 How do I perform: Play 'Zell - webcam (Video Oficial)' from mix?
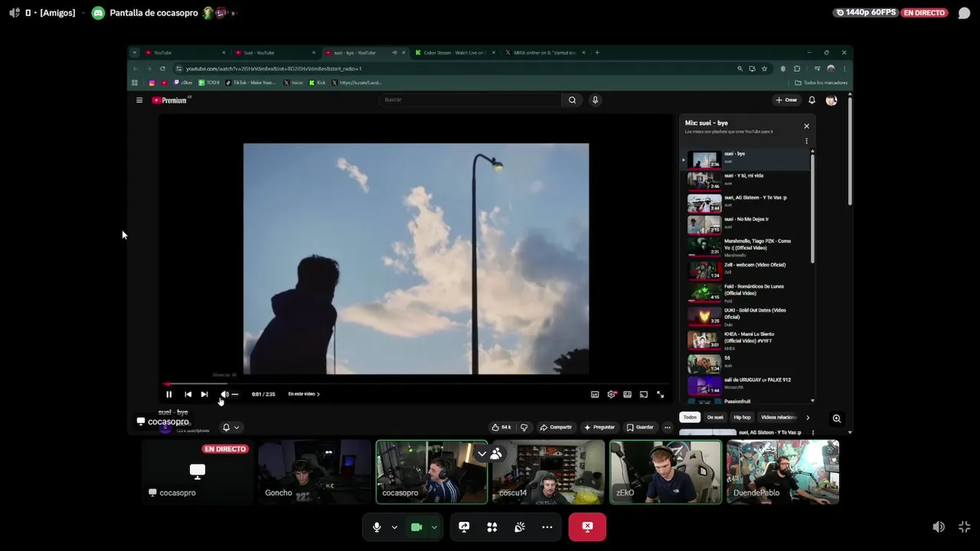[746, 269]
